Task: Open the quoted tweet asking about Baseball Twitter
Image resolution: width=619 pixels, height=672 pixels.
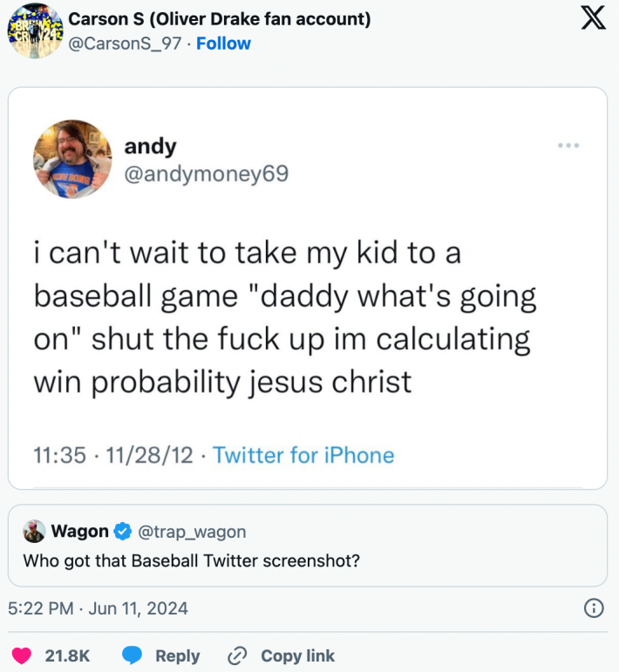Action: point(305,560)
